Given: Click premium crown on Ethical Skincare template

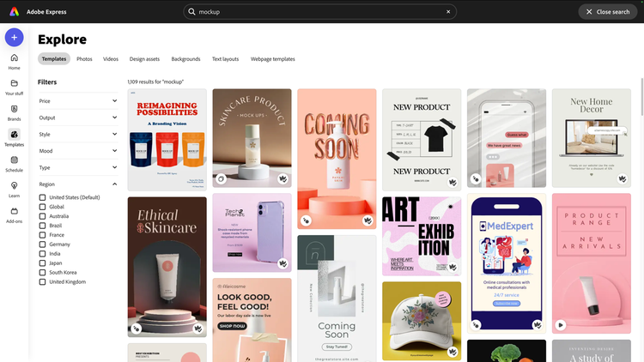Looking at the screenshot, I should pos(198,329).
